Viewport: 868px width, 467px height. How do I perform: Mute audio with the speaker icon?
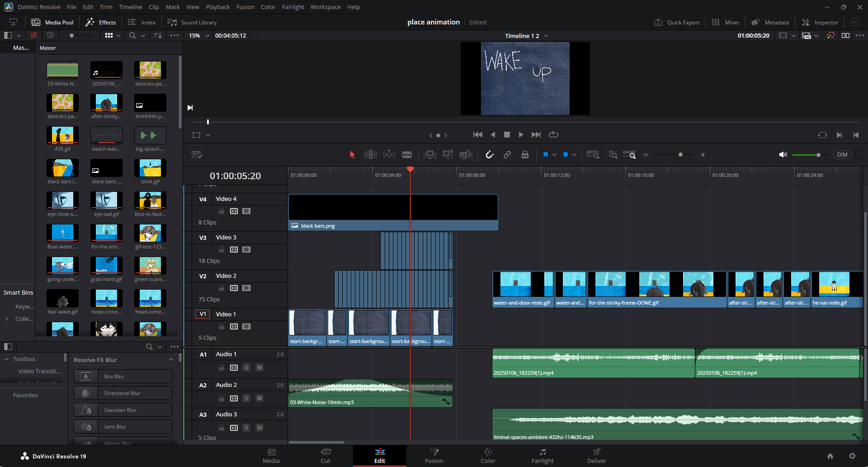783,155
